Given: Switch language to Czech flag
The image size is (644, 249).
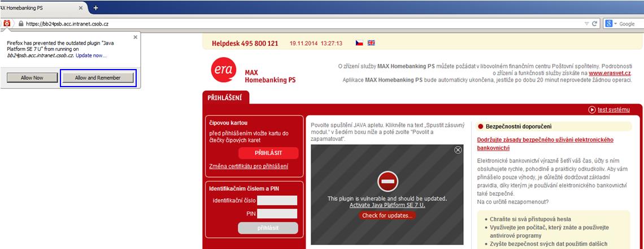Looking at the screenshot, I should click(x=359, y=43).
